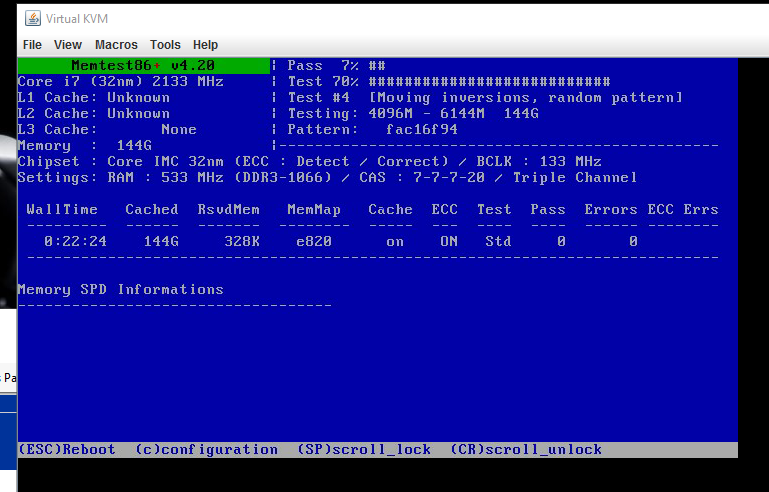Click the (CR)scroll_unlock option

(x=525, y=449)
